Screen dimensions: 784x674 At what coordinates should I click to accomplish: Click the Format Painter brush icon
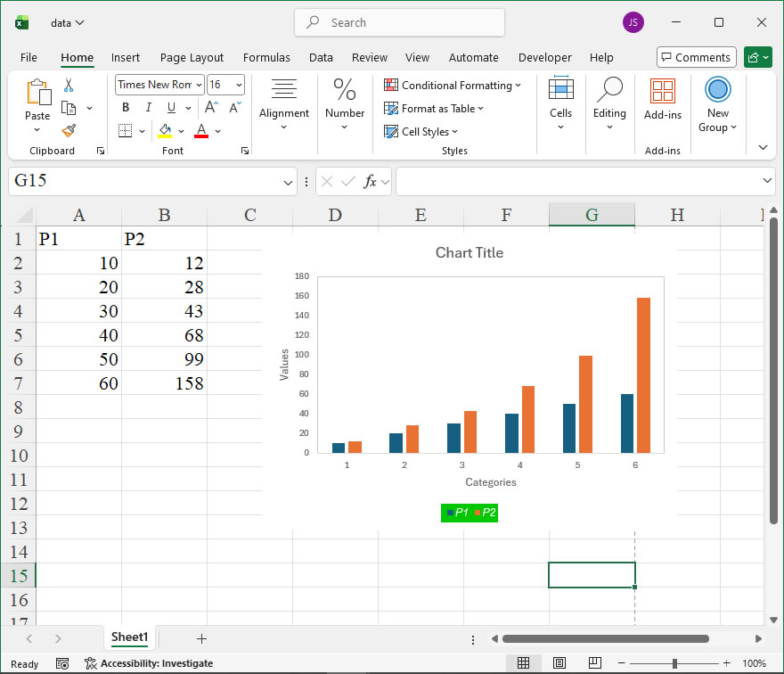pos(69,130)
